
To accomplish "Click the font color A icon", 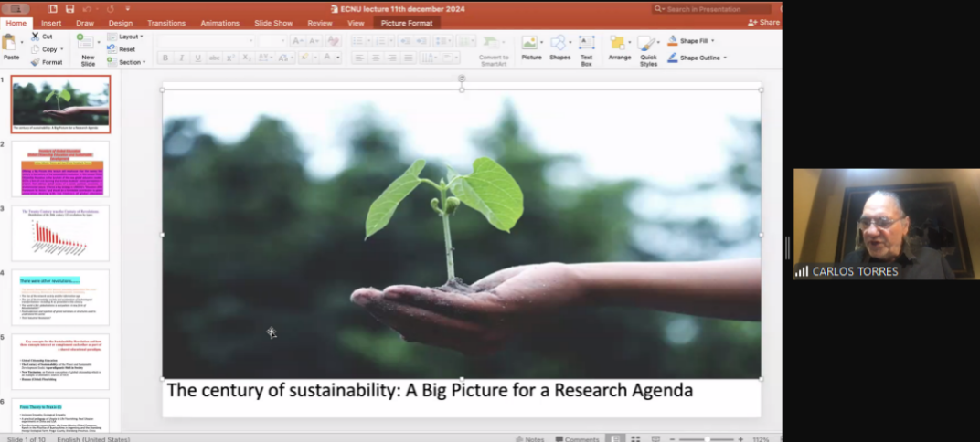I will pos(327,58).
